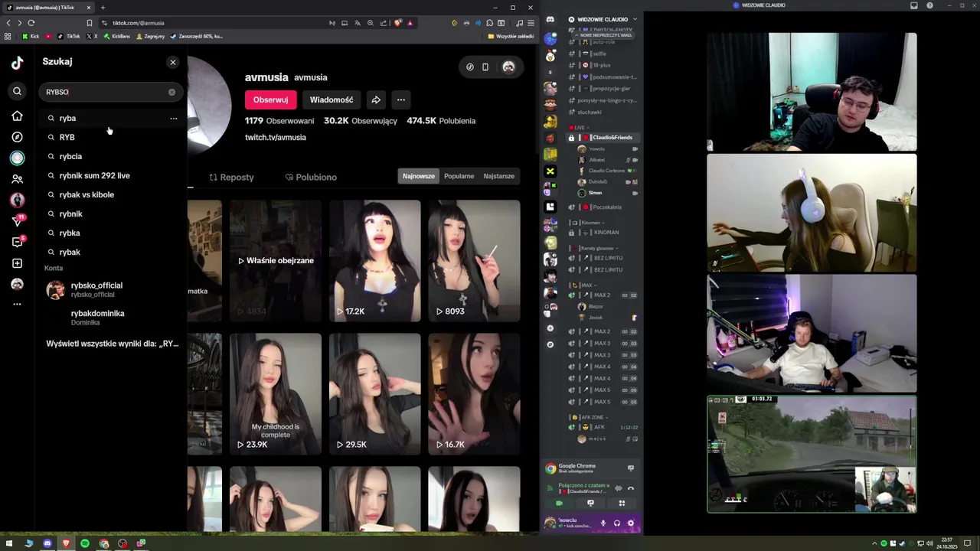The width and height of the screenshot is (980, 551).
Task: Click the Wiadomość message button
Action: pyautogui.click(x=332, y=99)
